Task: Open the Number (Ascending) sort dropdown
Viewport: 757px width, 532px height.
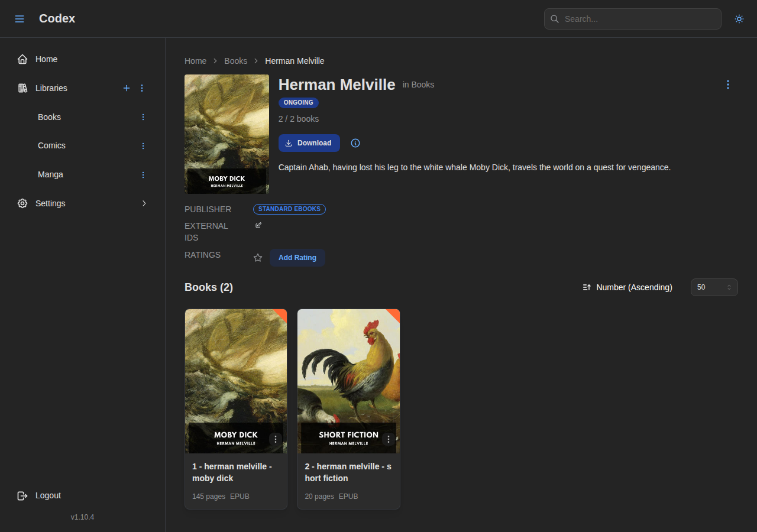Action: pos(627,287)
